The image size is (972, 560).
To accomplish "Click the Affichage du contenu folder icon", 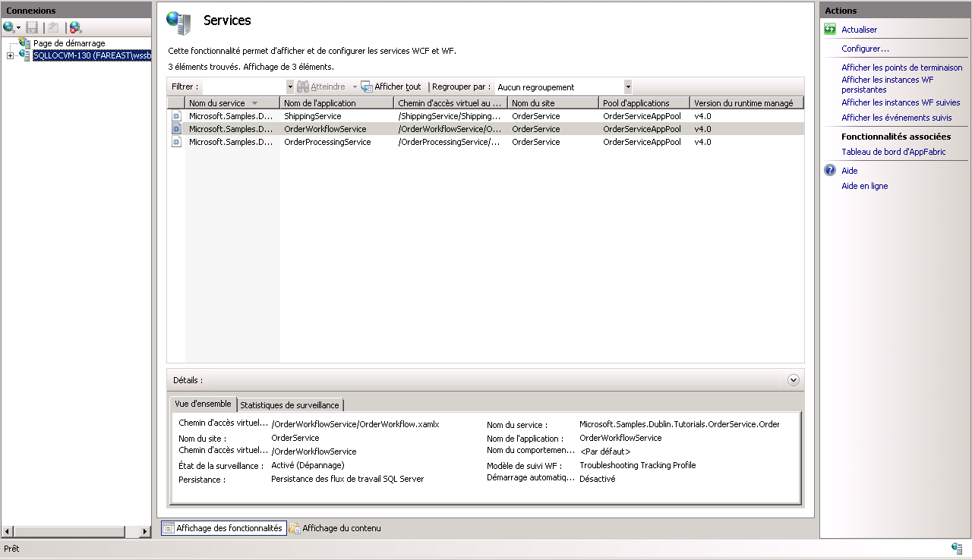I will [x=295, y=528].
